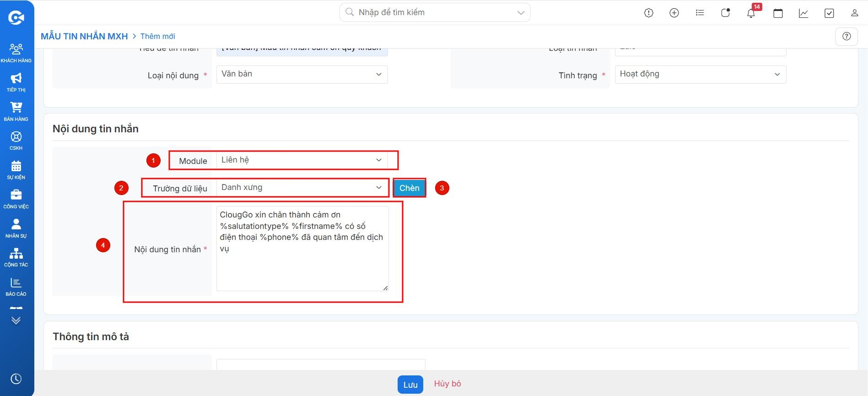This screenshot has height=396, width=868.
Task: Click the Thông tin mô tả section heading
Action: click(x=91, y=336)
